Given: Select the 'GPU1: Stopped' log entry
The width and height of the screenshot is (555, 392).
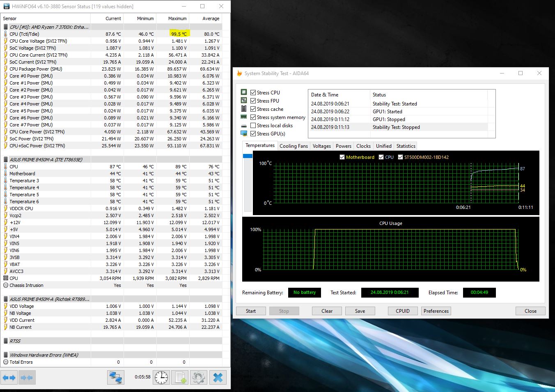Looking at the screenshot, I should pyautogui.click(x=398, y=119).
